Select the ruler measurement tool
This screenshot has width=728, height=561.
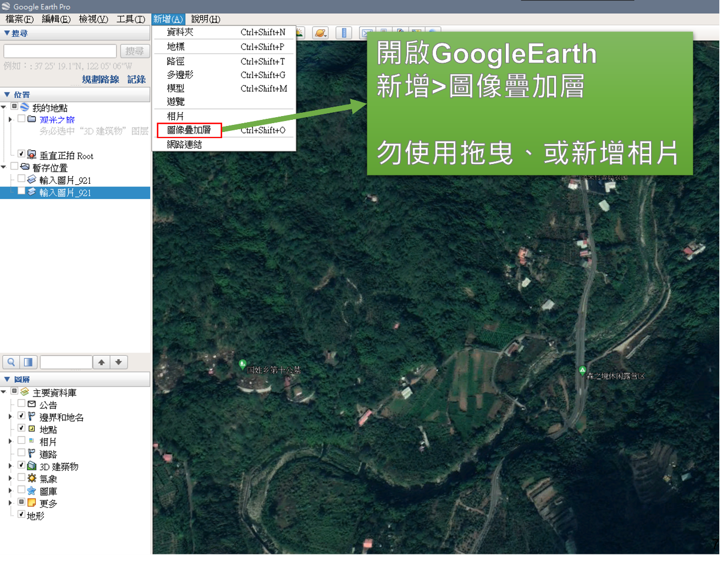(x=344, y=33)
